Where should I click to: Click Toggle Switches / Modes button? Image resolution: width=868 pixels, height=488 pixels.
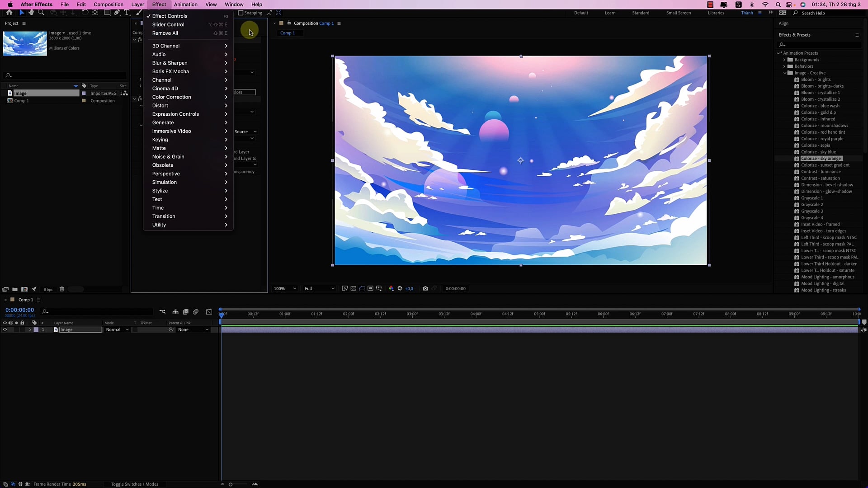click(x=135, y=484)
